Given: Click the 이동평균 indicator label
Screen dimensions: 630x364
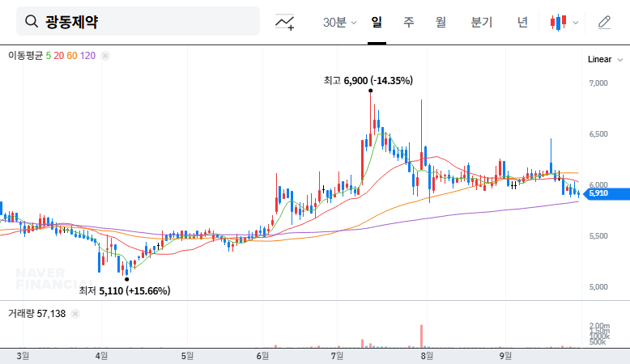Looking at the screenshot, I should coord(25,56).
